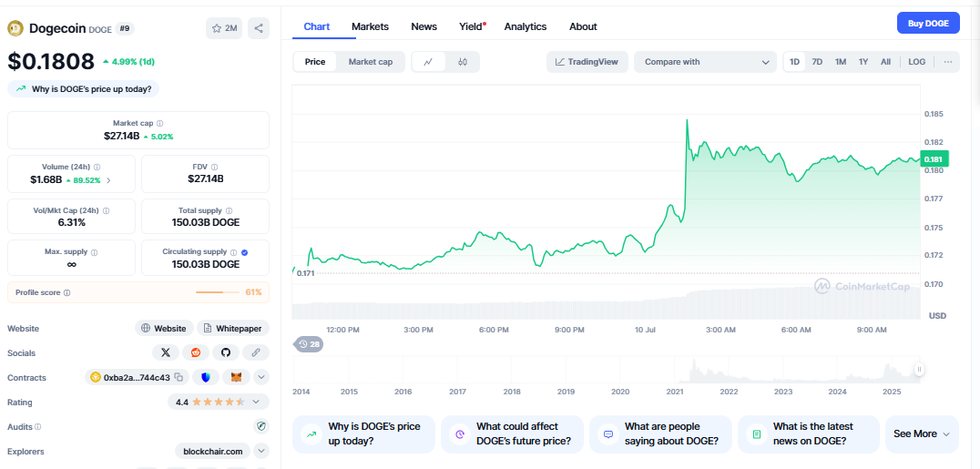Select the line chart type icon
Viewport: 980px width, 469px height.
(428, 62)
